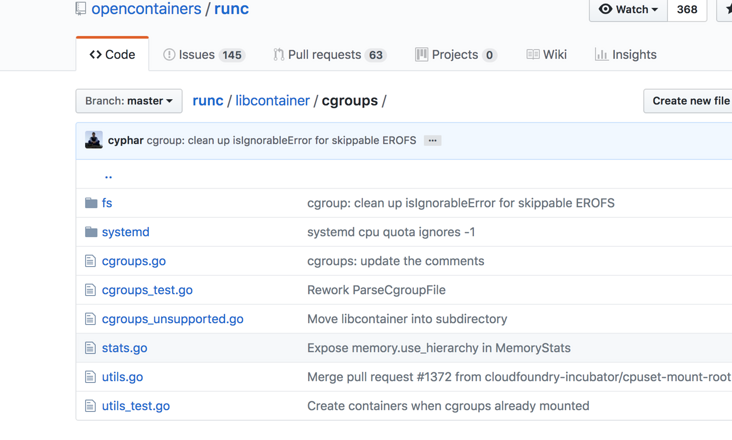This screenshot has height=440, width=732.
Task: Open the Wiki tab
Action: click(x=546, y=55)
